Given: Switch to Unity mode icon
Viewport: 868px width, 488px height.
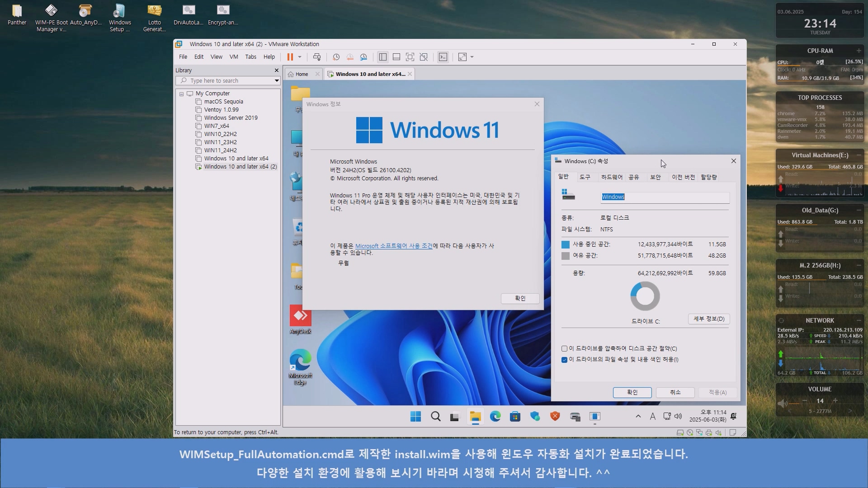Looking at the screenshot, I should pyautogui.click(x=424, y=57).
